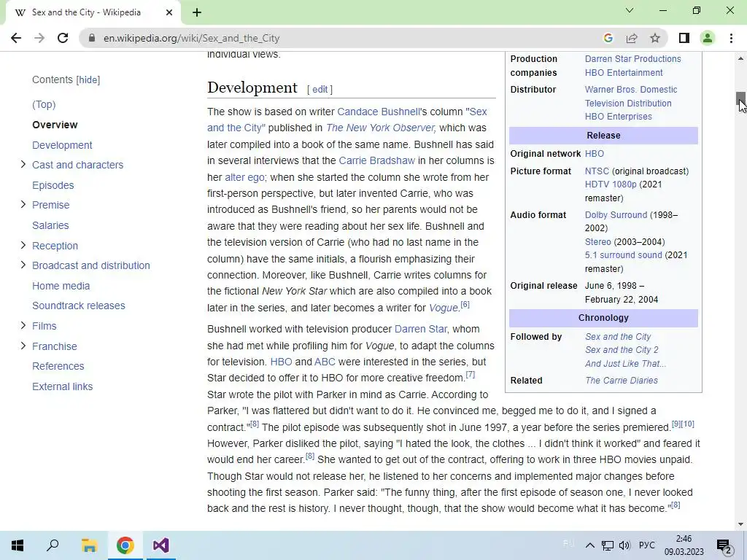
Task: Open the Chrome three-dot menu
Action: [731, 38]
